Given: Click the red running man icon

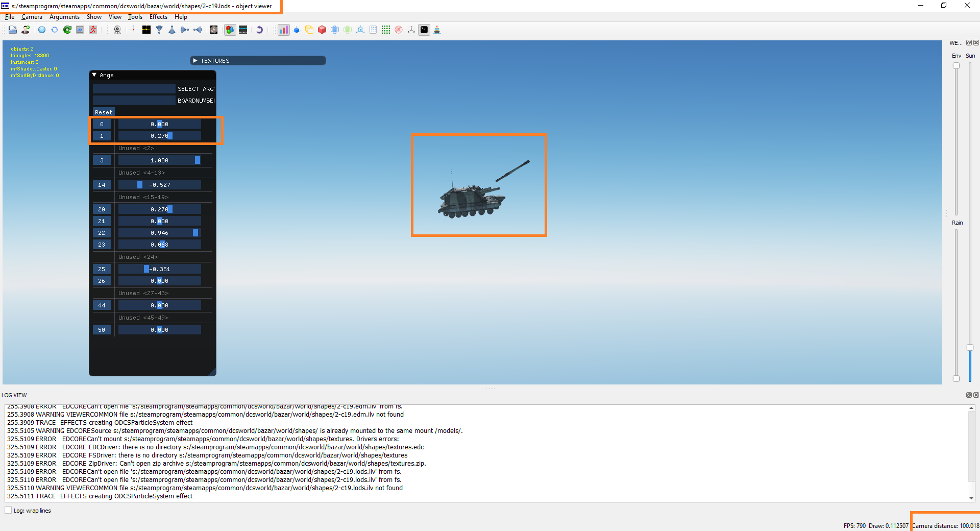Looking at the screenshot, I should (93, 30).
